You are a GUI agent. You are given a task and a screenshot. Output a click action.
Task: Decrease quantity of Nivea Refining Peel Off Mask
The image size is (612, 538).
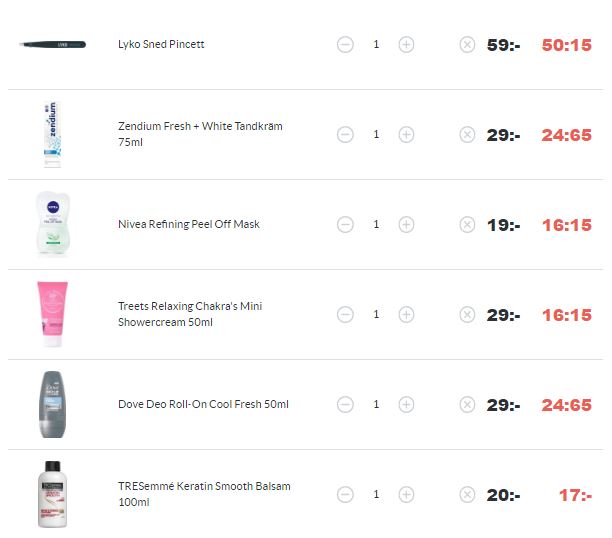click(345, 224)
